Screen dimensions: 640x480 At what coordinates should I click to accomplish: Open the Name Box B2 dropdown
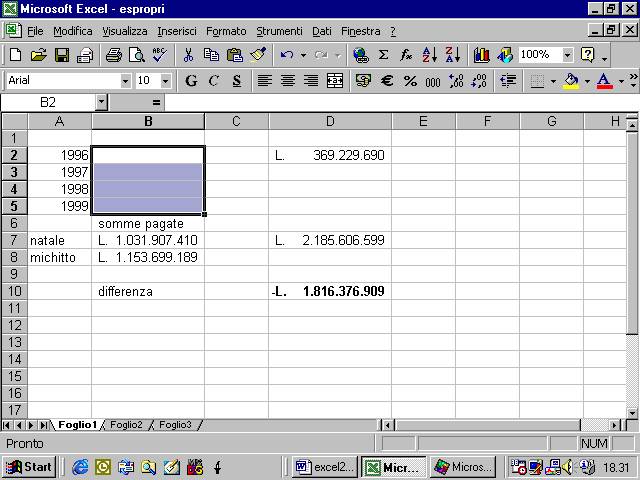pyautogui.click(x=101, y=102)
